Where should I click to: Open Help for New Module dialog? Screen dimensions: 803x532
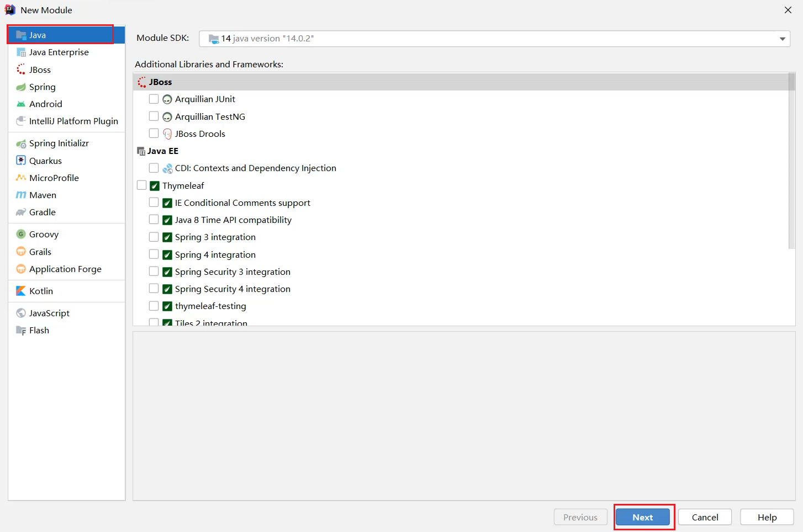point(767,517)
